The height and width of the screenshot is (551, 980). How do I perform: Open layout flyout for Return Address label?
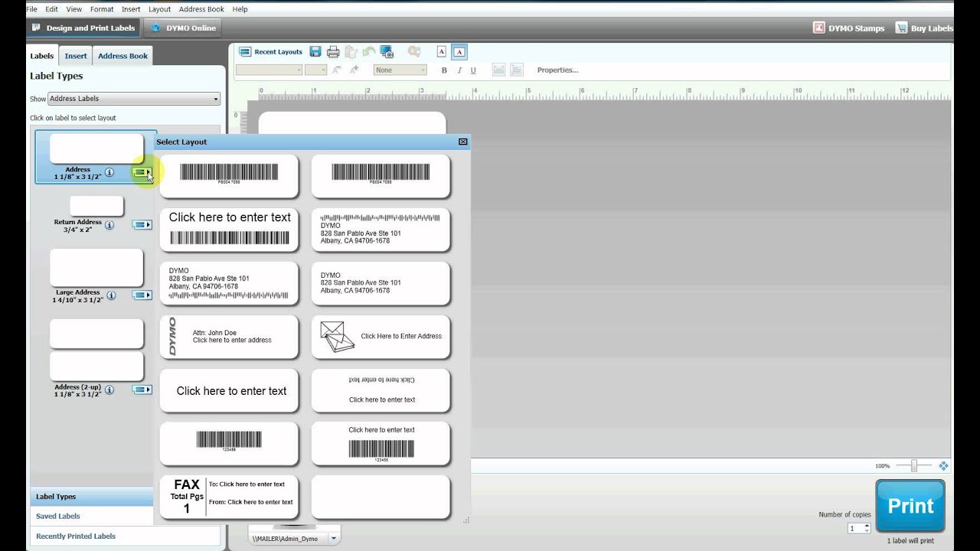pyautogui.click(x=142, y=225)
